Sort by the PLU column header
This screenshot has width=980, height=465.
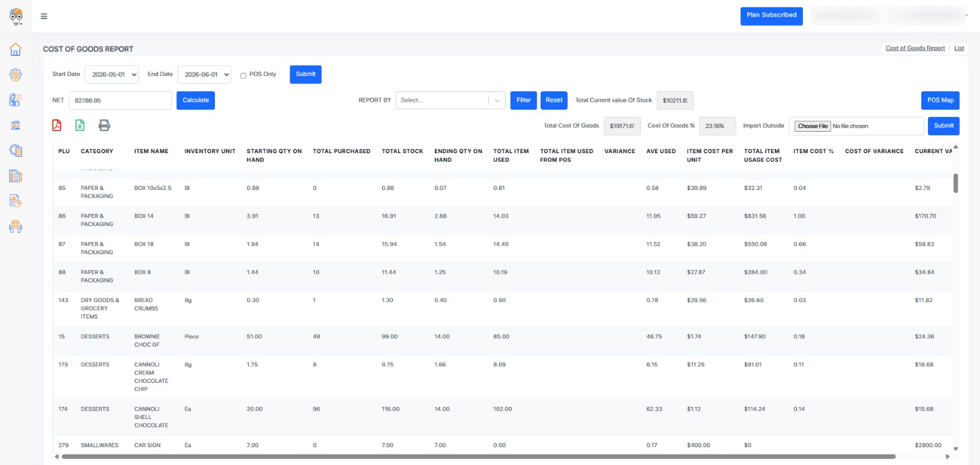[x=64, y=151]
